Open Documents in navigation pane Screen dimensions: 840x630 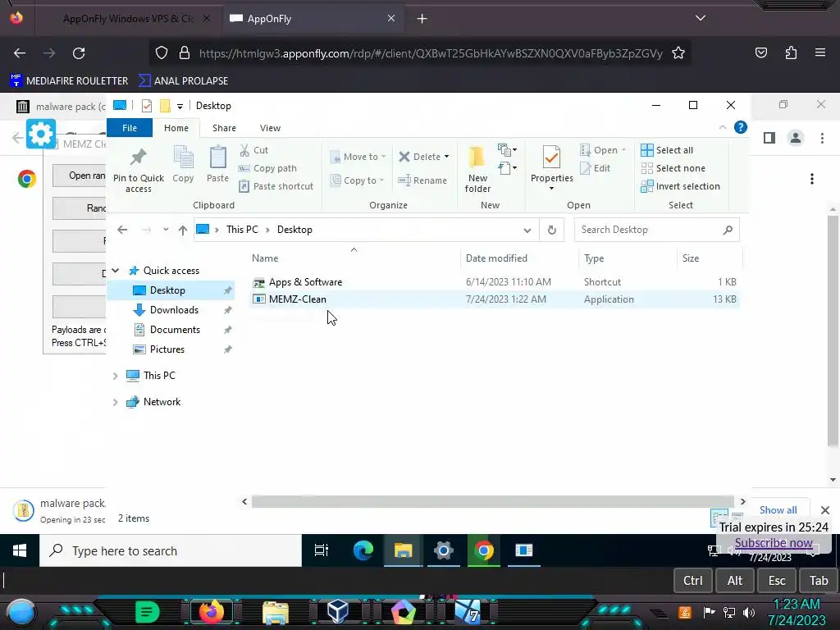(176, 330)
